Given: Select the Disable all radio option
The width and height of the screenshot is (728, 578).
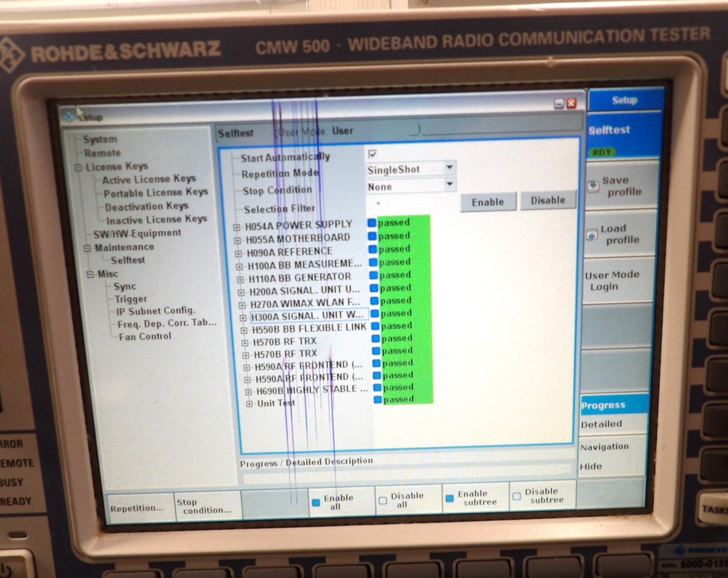Looking at the screenshot, I should 383,500.
